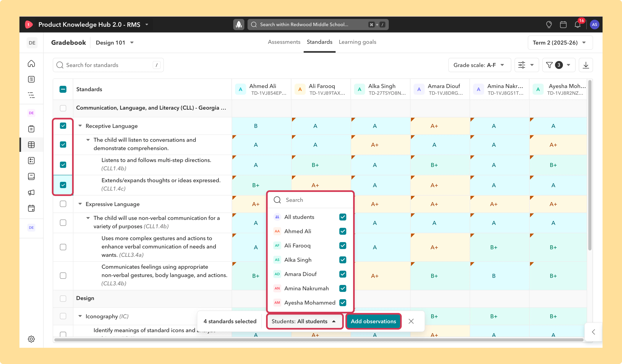Close the standards selection bar
622x364 pixels.
(411, 321)
